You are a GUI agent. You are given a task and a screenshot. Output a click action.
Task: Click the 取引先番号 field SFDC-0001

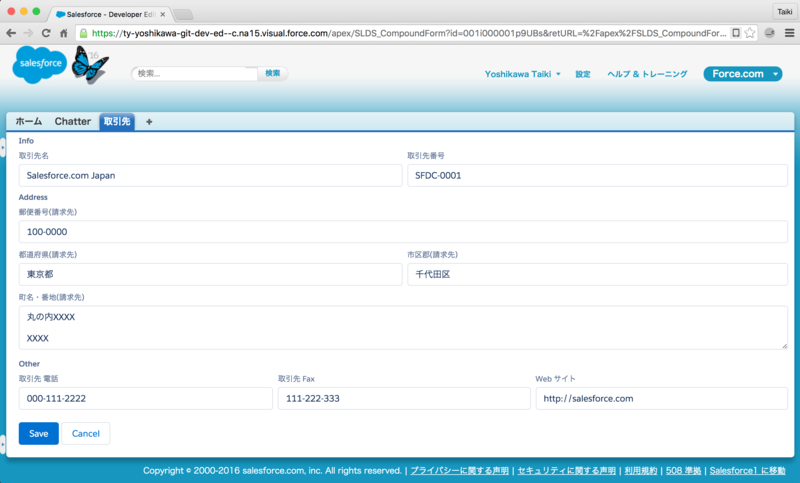coord(597,175)
